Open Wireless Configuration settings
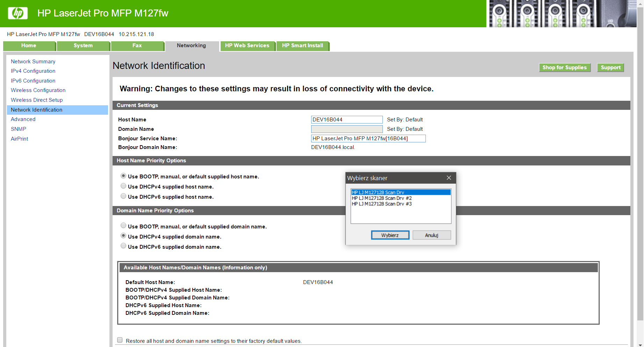 click(38, 90)
